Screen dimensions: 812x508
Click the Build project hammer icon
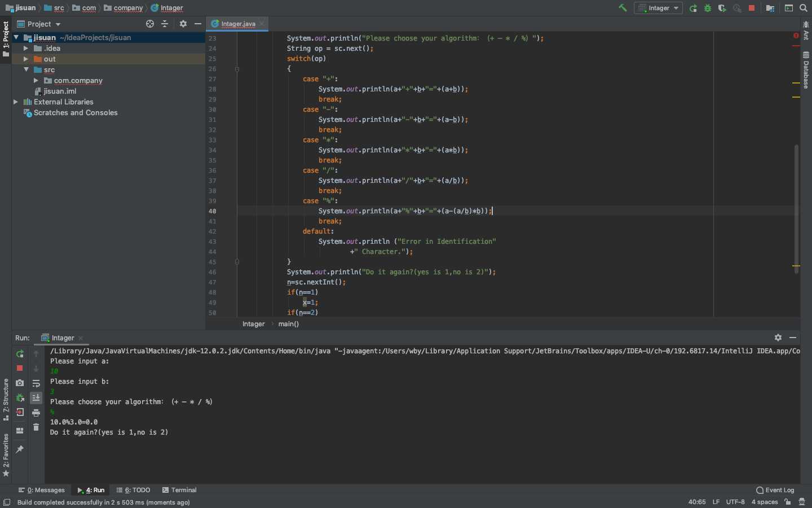tap(623, 8)
